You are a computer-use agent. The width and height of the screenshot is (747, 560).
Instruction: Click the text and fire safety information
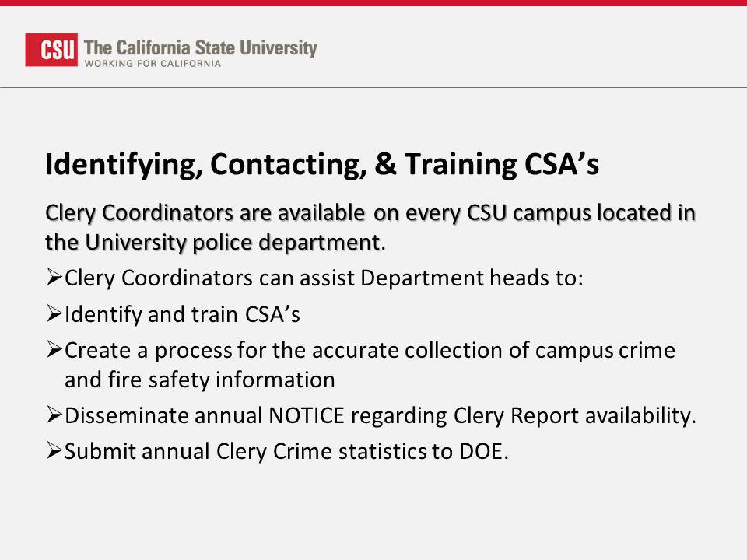[x=200, y=380]
